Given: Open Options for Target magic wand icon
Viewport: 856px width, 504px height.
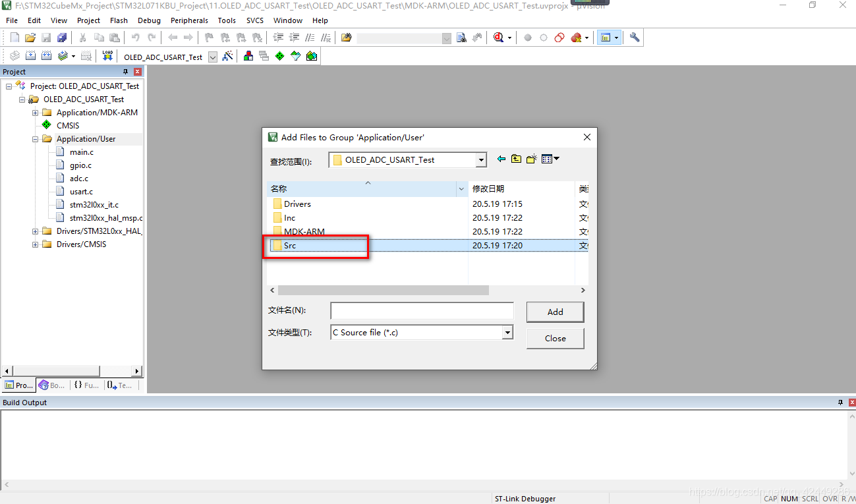Looking at the screenshot, I should (x=227, y=57).
